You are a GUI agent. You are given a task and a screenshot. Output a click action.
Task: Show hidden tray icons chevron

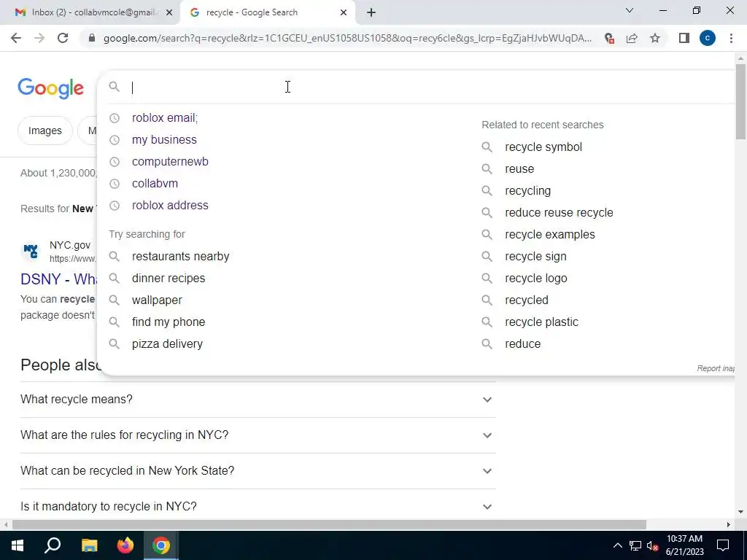pyautogui.click(x=617, y=545)
